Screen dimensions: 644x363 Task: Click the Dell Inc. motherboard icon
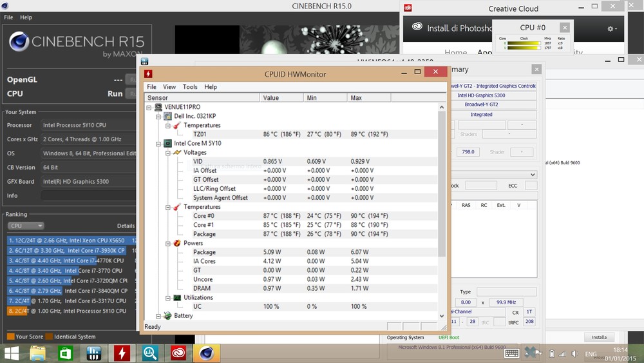pos(167,116)
